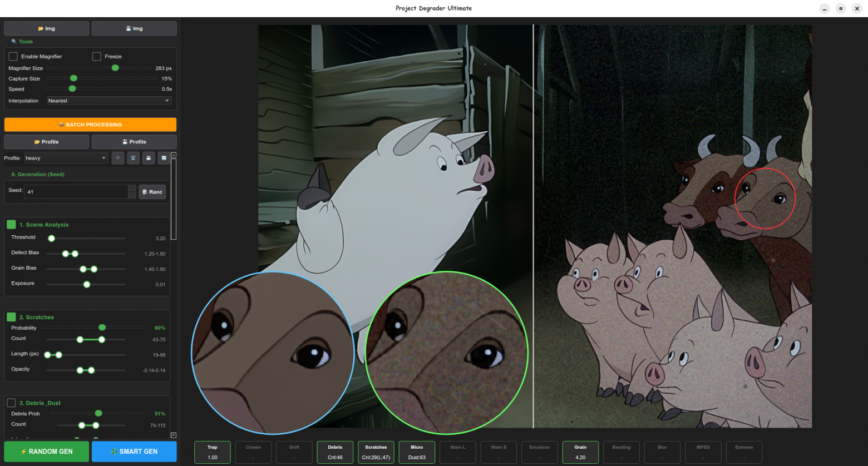Toggle the Stain S effect chip

[499, 452]
